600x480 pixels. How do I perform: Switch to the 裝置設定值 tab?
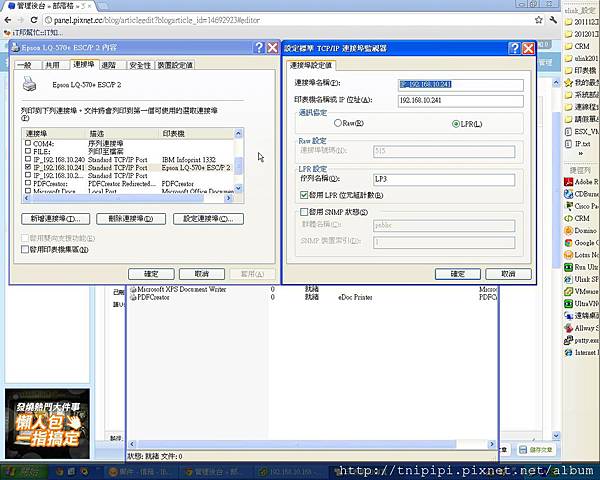coord(175,65)
